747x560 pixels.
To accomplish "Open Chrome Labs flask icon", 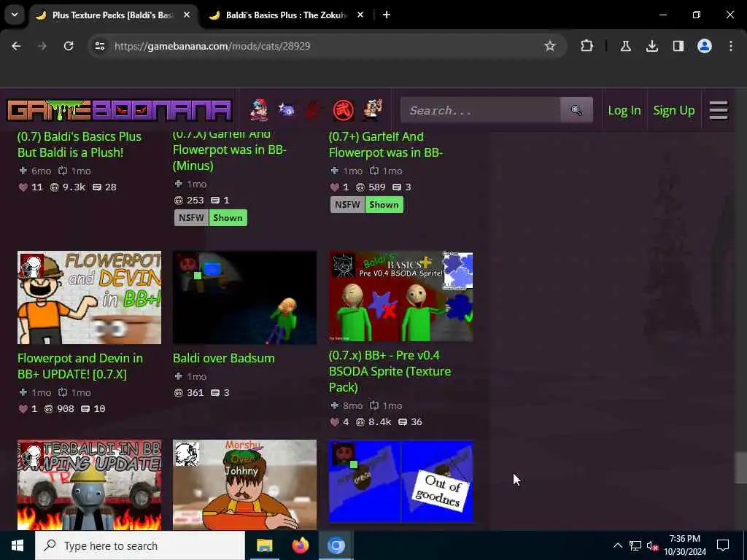I will (625, 46).
